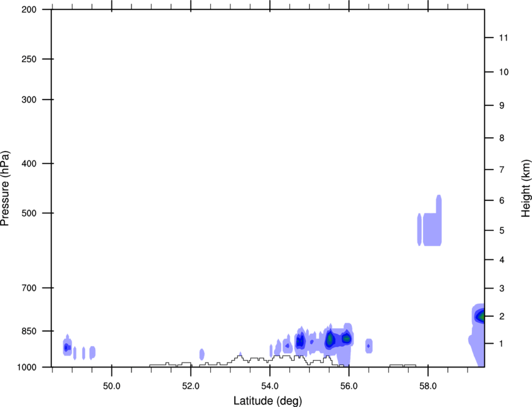
Task: Click the 5 km height tick label
Action: tap(502, 230)
